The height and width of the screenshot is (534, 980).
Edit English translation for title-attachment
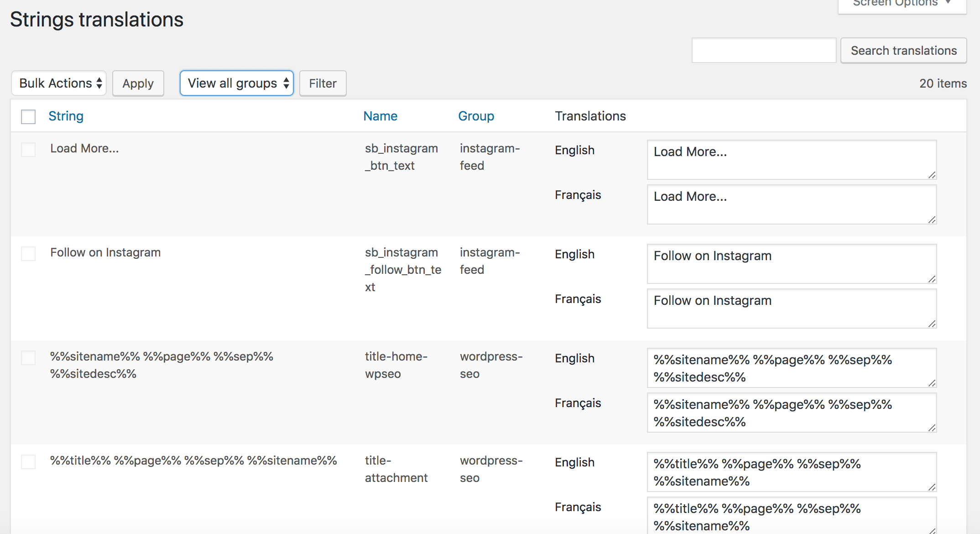tap(792, 472)
